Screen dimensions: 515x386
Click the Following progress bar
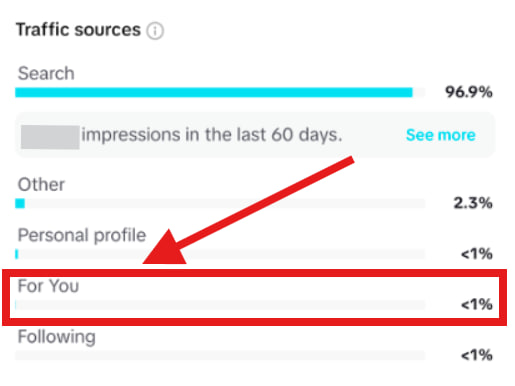220,355
